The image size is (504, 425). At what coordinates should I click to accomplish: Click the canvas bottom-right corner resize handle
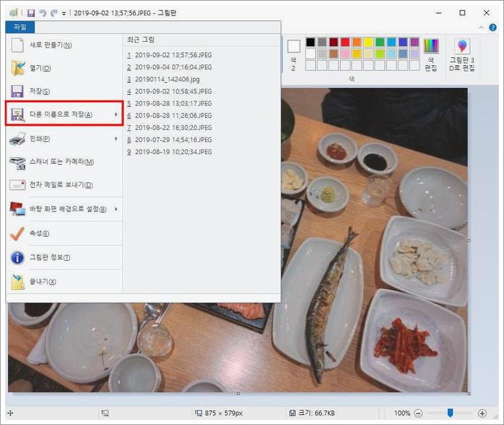(x=469, y=393)
